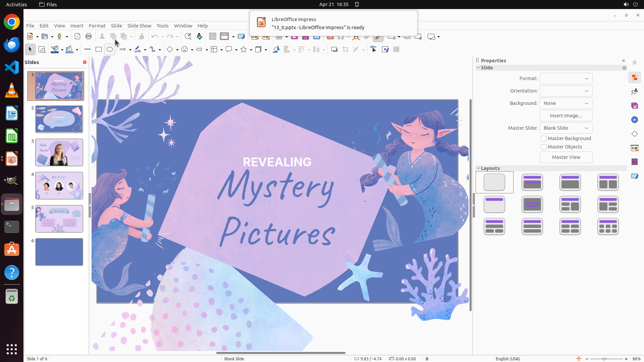This screenshot has height=362, width=644.
Task: Open the Gallery sidebar deck
Action: (x=634, y=106)
